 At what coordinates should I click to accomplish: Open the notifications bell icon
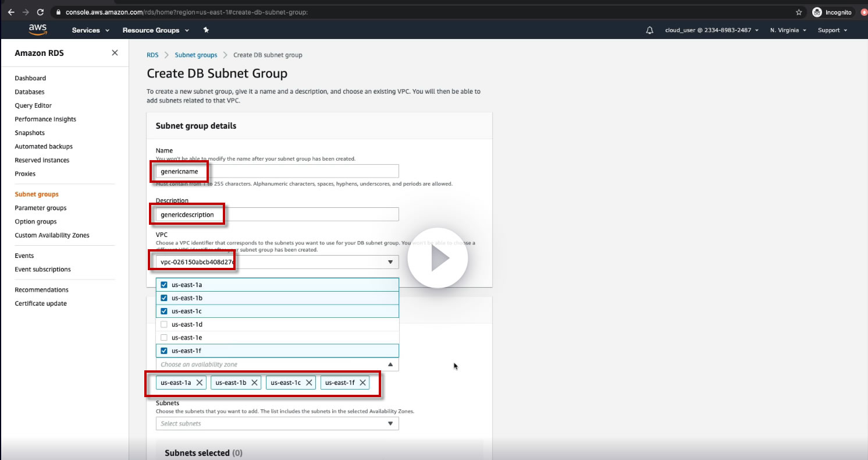tap(650, 30)
